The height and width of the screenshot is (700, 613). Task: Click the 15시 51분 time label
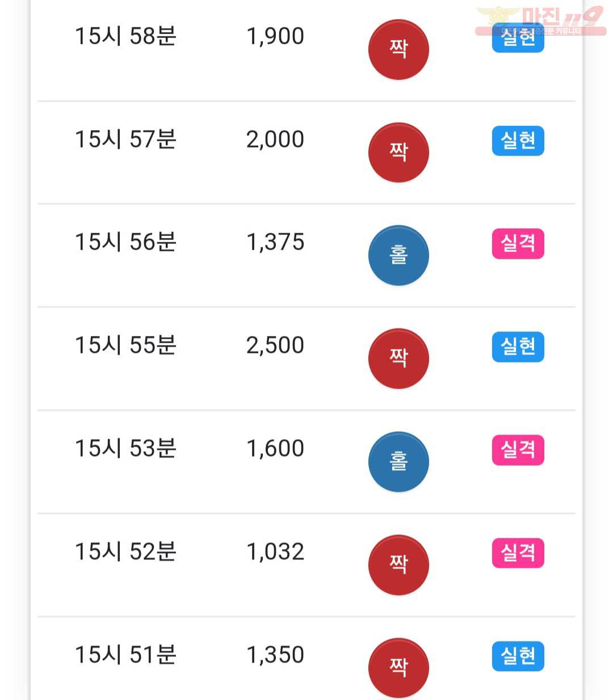click(125, 655)
